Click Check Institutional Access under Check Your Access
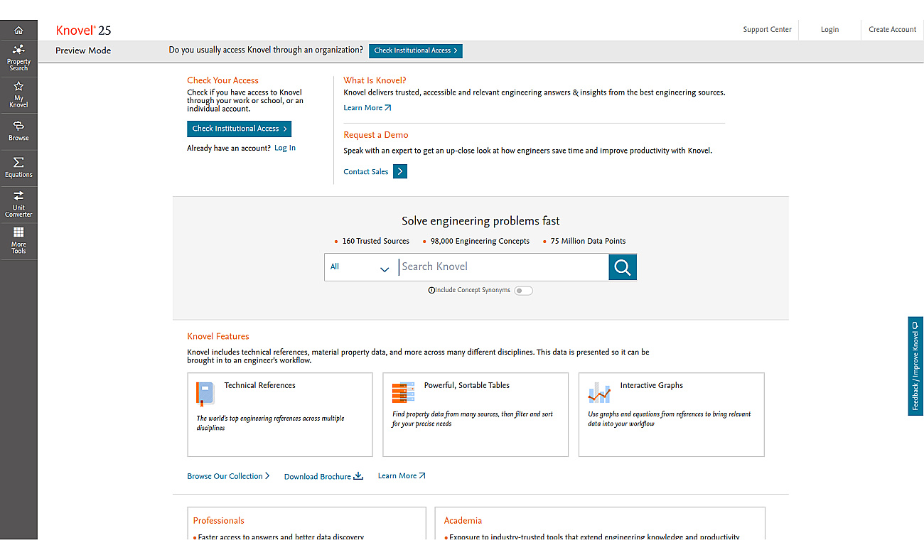924x560 pixels. coord(239,129)
